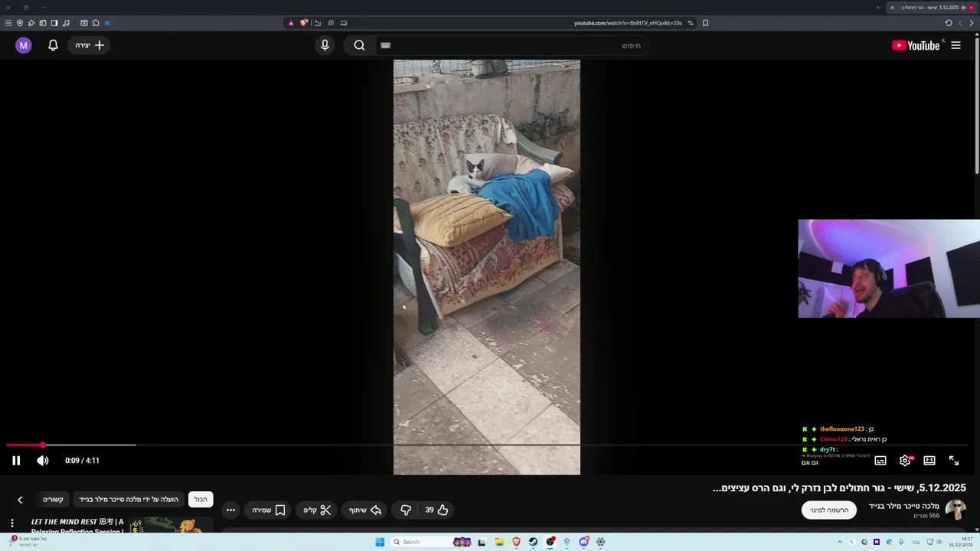Open the YouTube hamburger guide menu
The width and height of the screenshot is (980, 551).
click(x=955, y=45)
